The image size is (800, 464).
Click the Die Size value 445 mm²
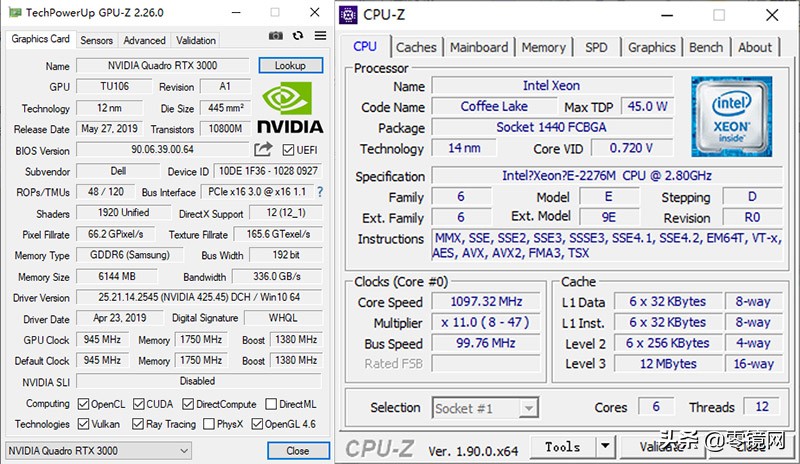click(226, 108)
